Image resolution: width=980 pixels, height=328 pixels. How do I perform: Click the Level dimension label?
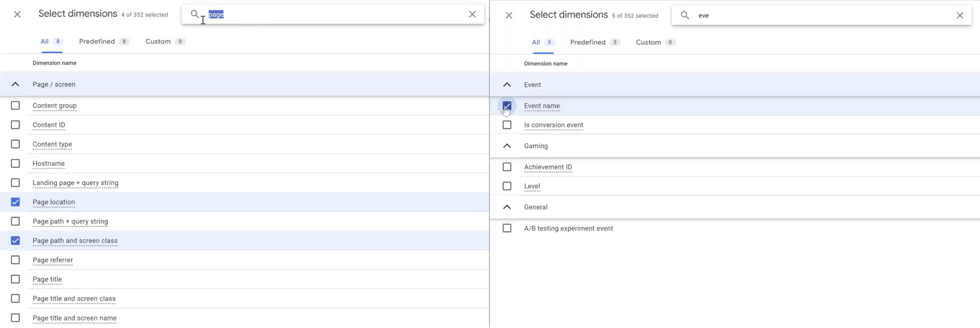[532, 186]
